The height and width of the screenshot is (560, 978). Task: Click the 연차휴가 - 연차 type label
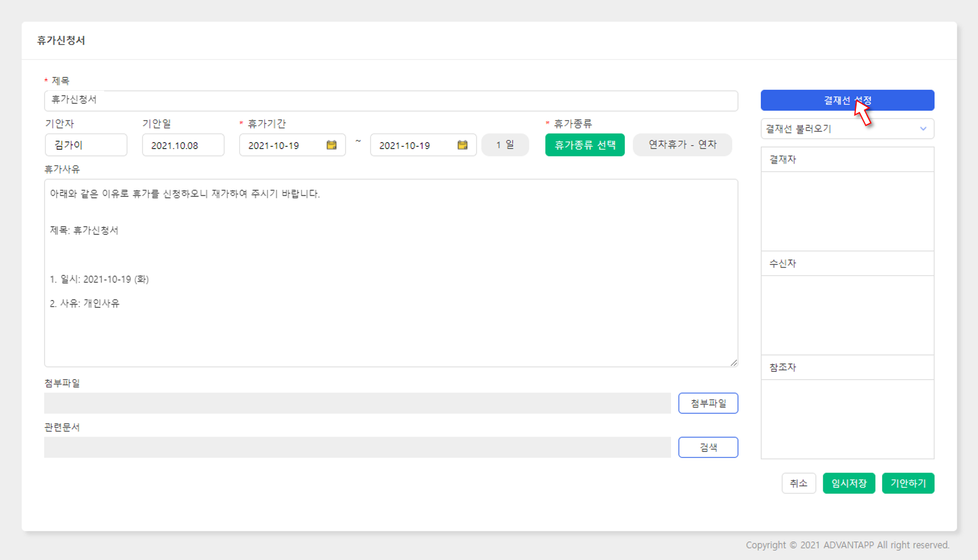click(682, 145)
